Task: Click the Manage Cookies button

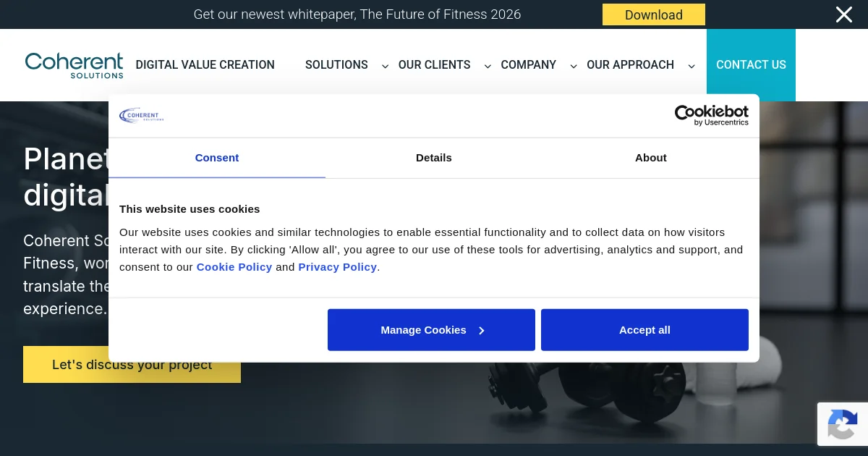Action: point(431,330)
